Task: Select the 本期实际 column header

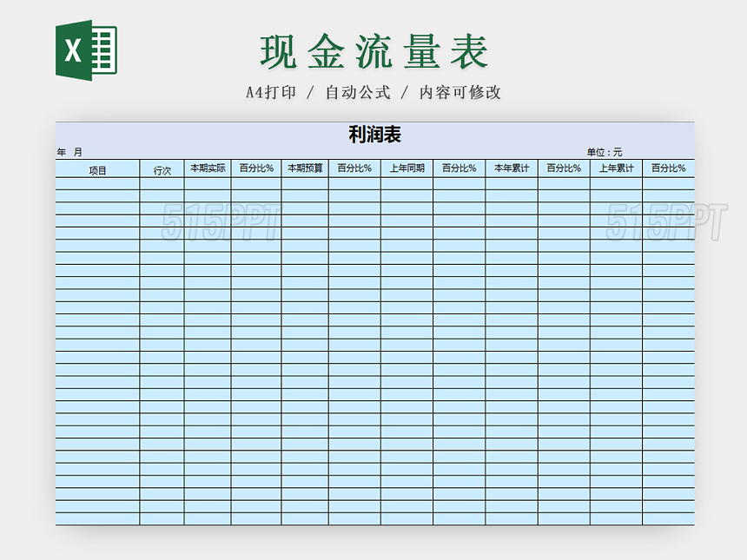Action: tap(208, 168)
